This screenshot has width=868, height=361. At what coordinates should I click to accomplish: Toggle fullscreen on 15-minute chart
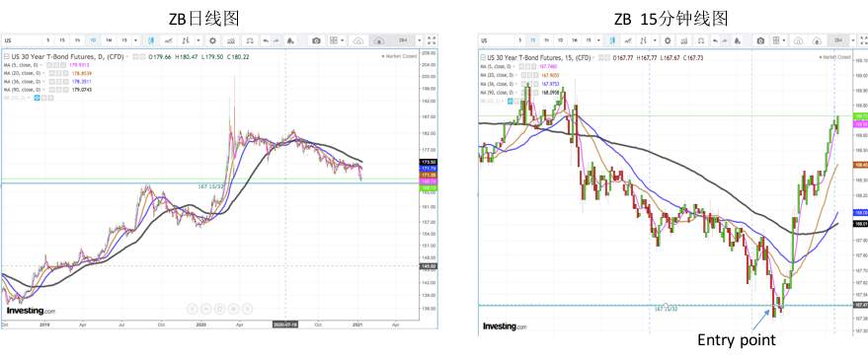(x=864, y=40)
